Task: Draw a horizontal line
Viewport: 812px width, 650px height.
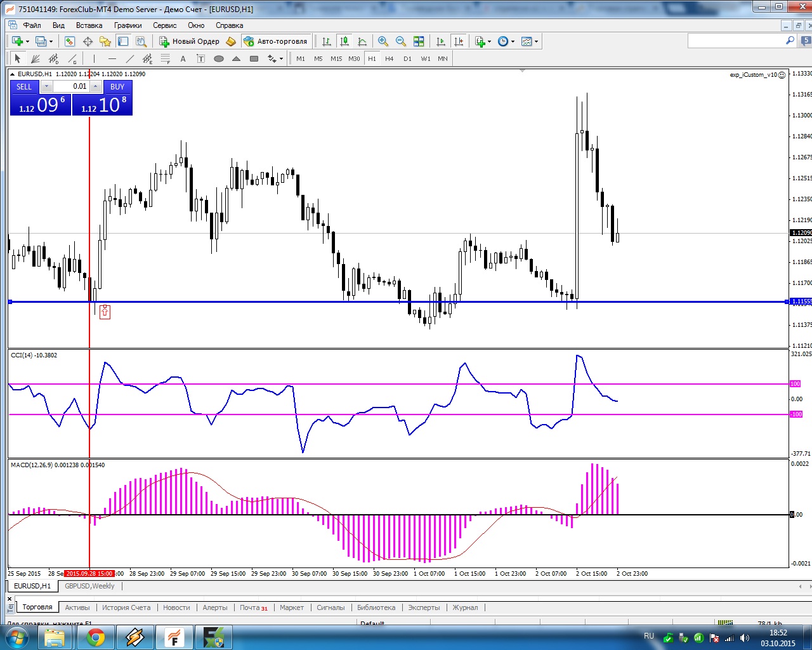Action: (x=112, y=58)
